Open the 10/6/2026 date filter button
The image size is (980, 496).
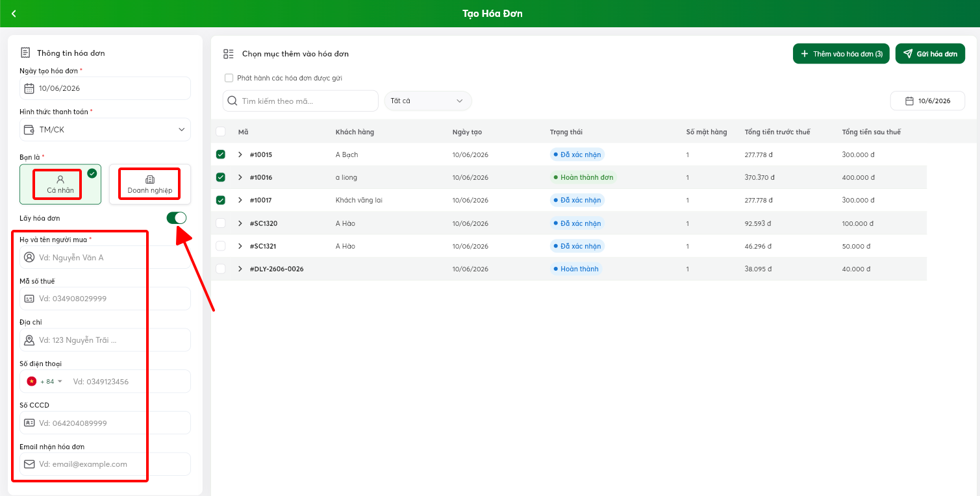pyautogui.click(x=927, y=101)
